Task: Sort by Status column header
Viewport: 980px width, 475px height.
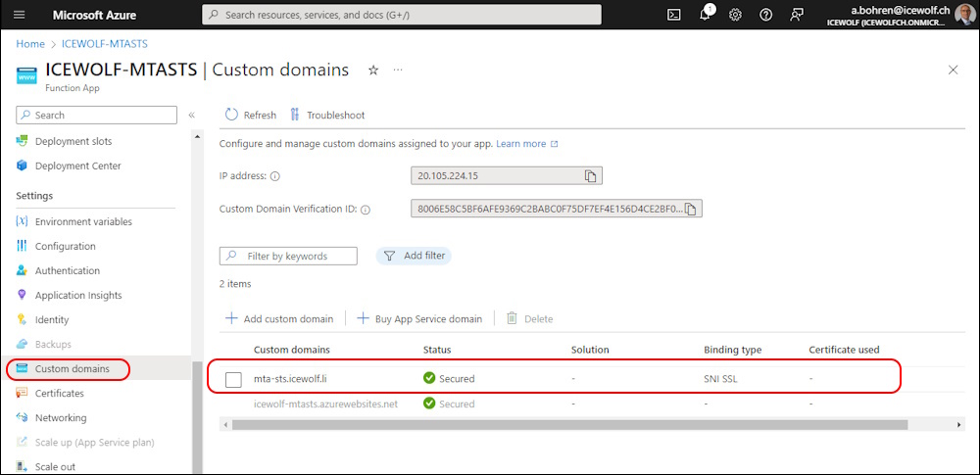Action: [437, 350]
